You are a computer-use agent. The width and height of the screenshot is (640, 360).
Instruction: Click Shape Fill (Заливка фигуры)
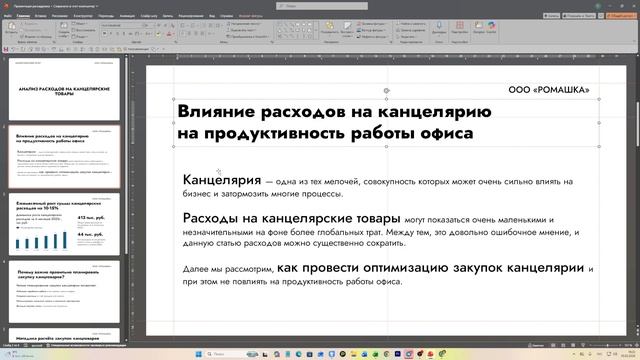click(x=371, y=24)
